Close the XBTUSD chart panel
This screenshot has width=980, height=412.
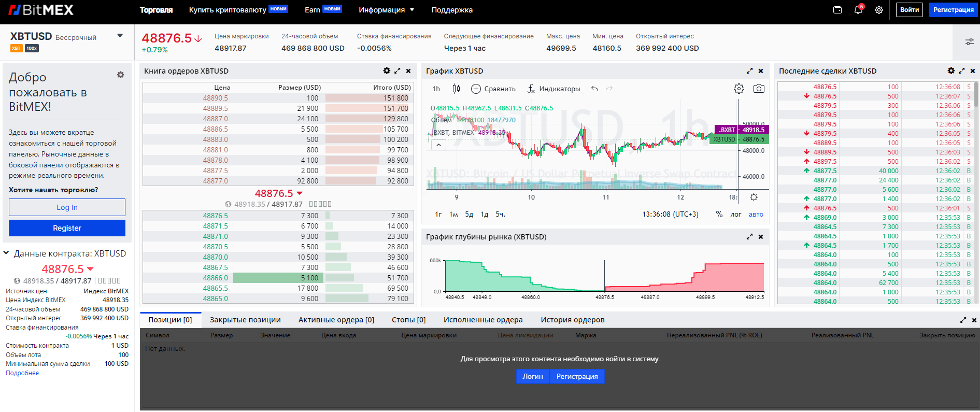tap(761, 71)
